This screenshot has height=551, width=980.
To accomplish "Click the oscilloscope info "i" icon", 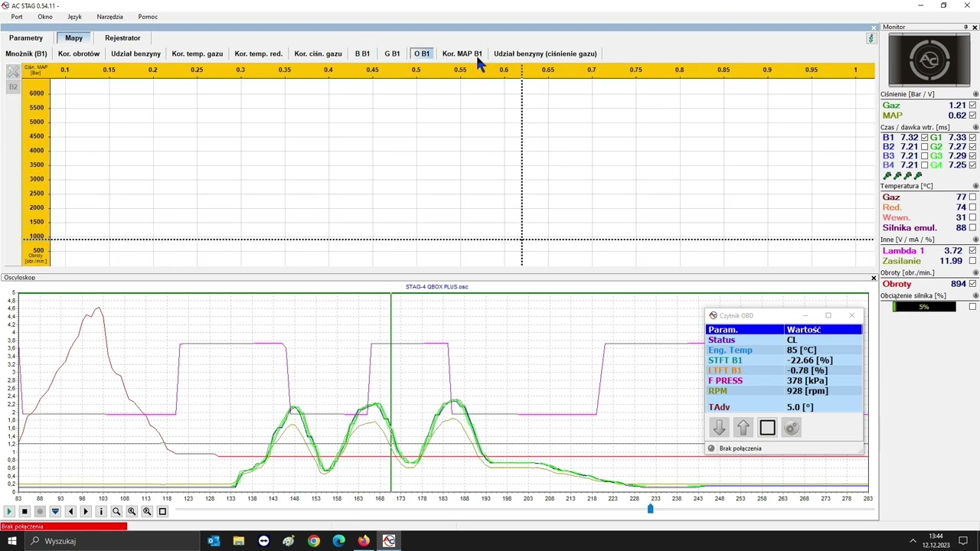I will (101, 511).
